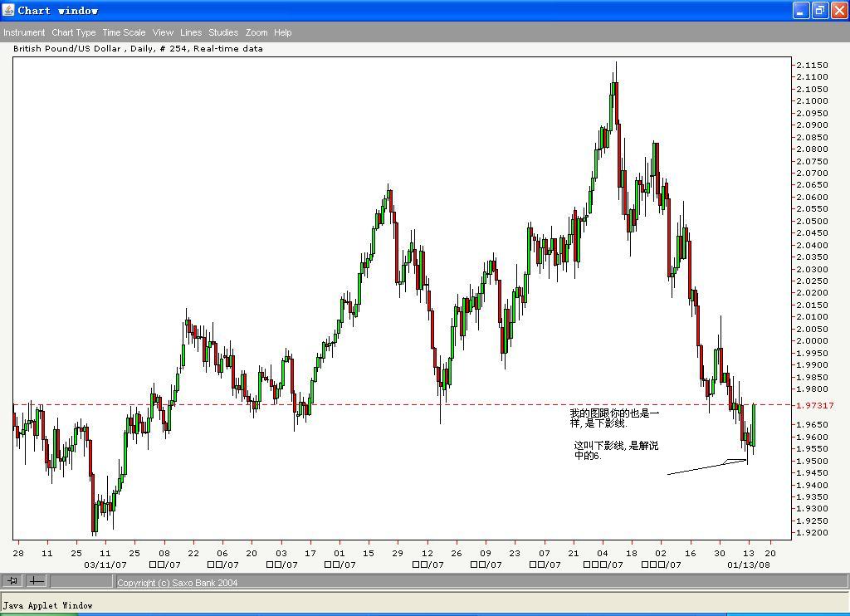Click the empty status field beside the crosshair icon
The height and width of the screenshot is (616, 850).
(x=81, y=581)
